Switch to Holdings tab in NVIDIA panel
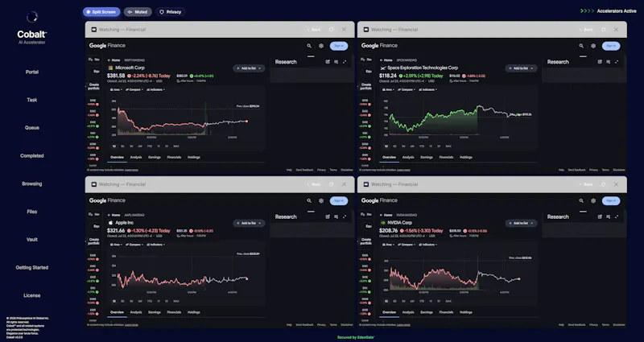This screenshot has width=644, height=342. [x=466, y=312]
